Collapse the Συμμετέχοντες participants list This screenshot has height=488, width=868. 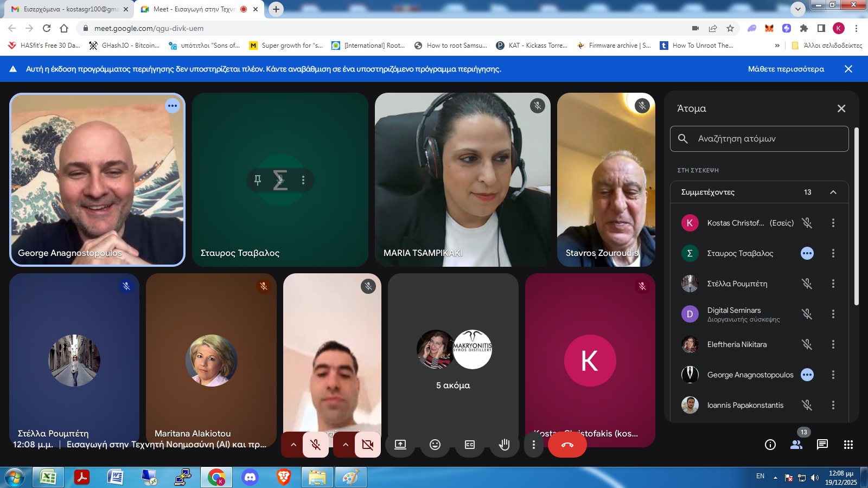[833, 192]
